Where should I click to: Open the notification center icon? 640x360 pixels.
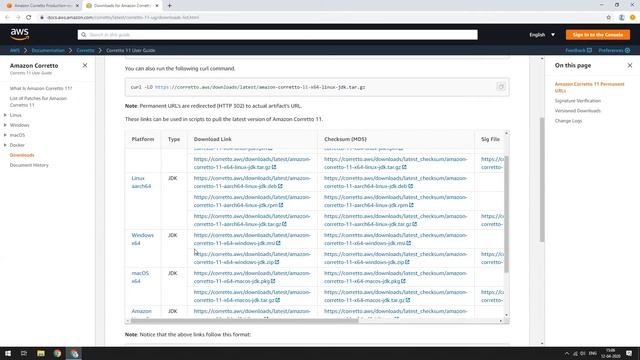629,353
